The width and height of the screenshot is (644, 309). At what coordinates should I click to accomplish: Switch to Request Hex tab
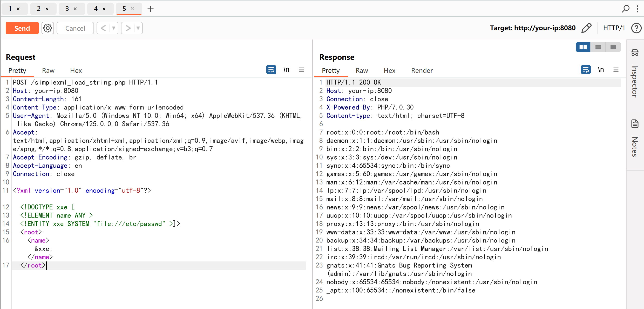[x=76, y=70]
